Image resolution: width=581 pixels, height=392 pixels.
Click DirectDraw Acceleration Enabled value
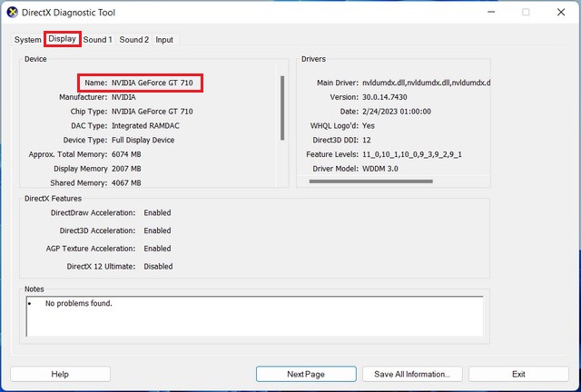(157, 213)
